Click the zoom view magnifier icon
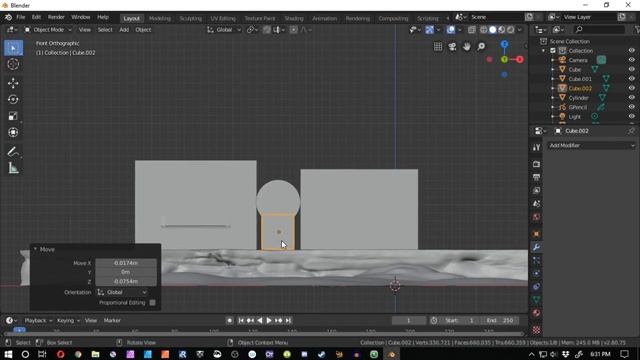This screenshot has height=360, width=640. click(481, 47)
